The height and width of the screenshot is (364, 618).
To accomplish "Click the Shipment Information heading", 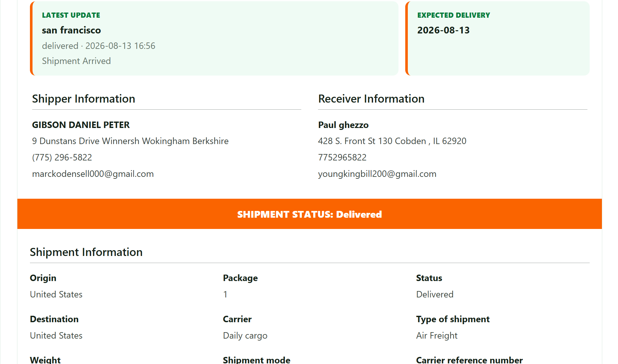I will [86, 252].
